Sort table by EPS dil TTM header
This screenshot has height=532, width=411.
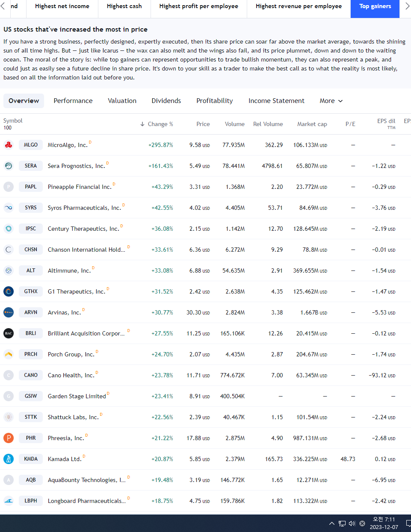point(386,124)
